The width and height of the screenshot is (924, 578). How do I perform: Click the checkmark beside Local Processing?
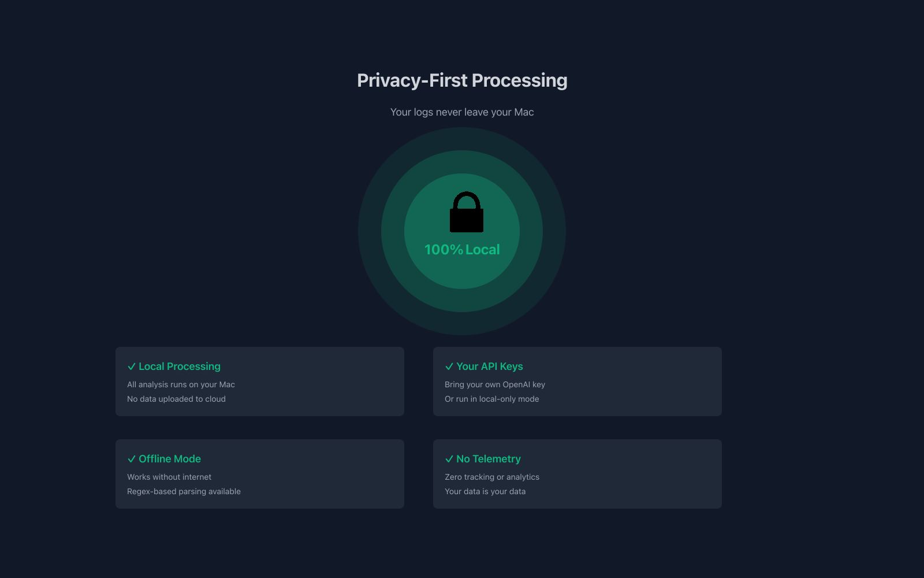pyautogui.click(x=132, y=366)
